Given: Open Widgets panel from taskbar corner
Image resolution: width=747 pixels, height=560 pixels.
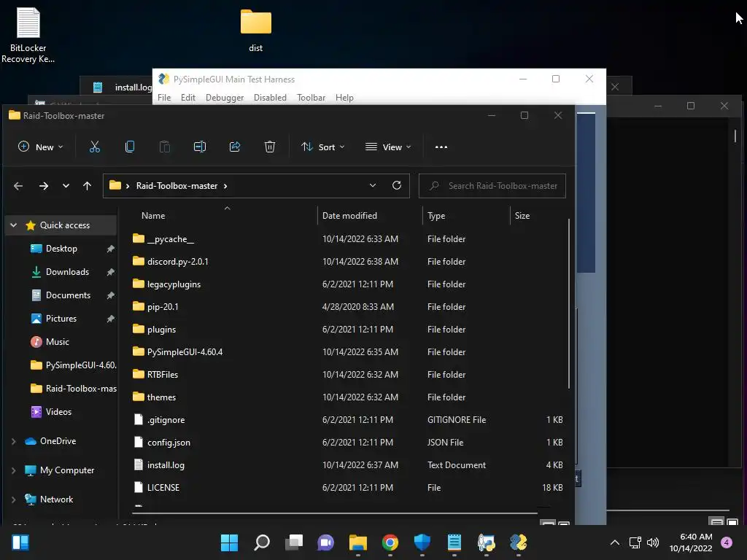Looking at the screenshot, I should coord(20,542).
